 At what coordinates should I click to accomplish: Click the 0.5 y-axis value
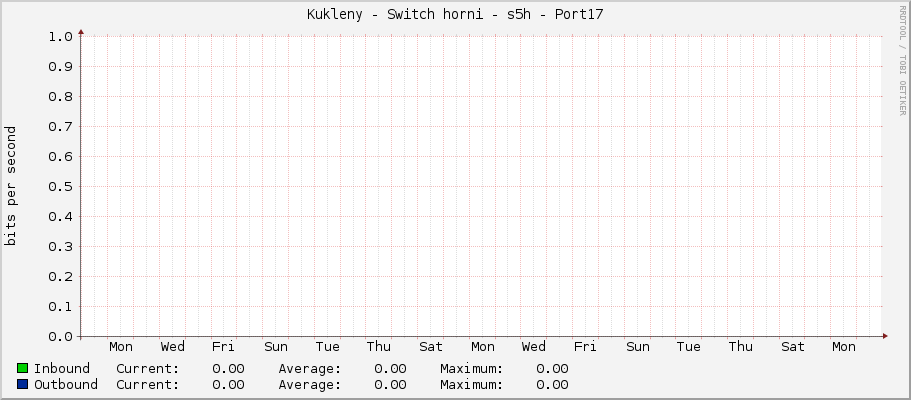tap(58, 187)
